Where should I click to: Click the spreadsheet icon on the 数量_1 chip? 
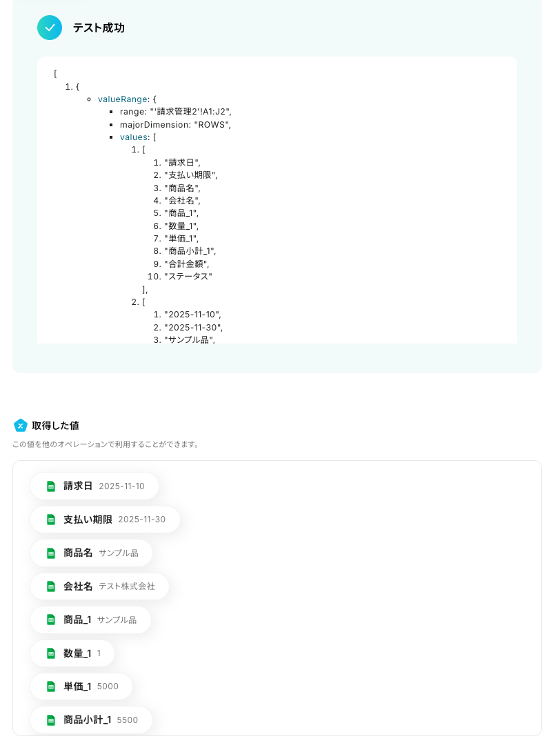[51, 653]
